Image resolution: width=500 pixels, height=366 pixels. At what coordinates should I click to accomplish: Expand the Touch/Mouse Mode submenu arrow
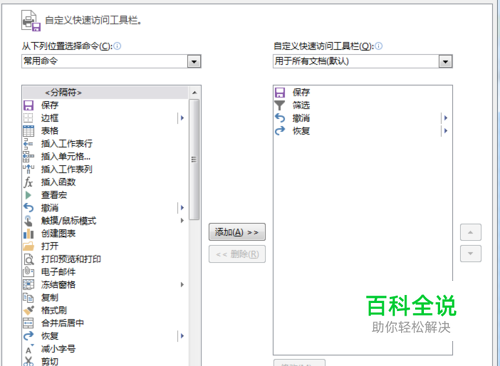182,221
